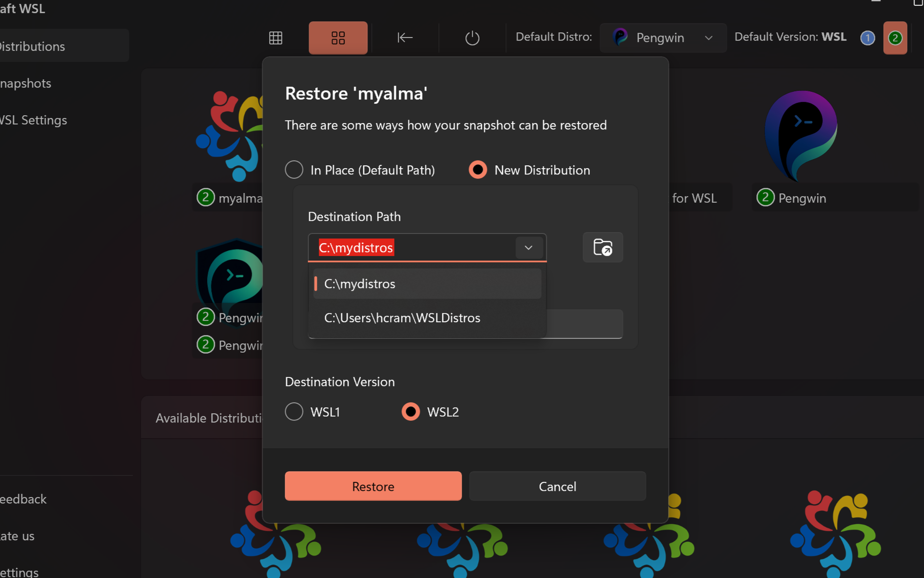Expand the Destination Path dropdown chevron

[528, 247]
